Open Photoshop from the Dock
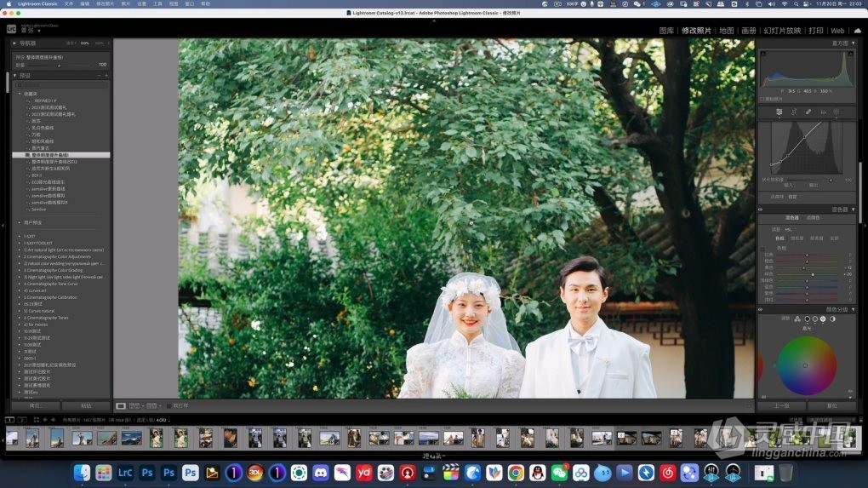Viewport: 868px width, 488px height. point(147,473)
